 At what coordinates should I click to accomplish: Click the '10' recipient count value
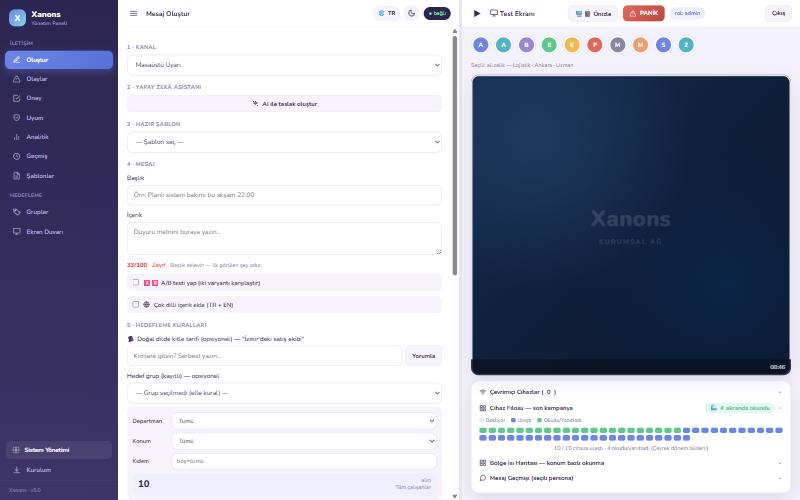(144, 484)
